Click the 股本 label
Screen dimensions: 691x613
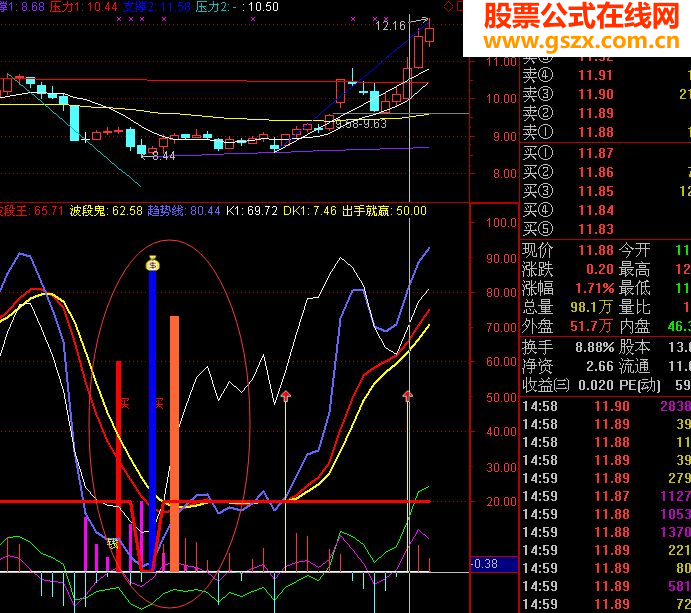click(x=635, y=347)
